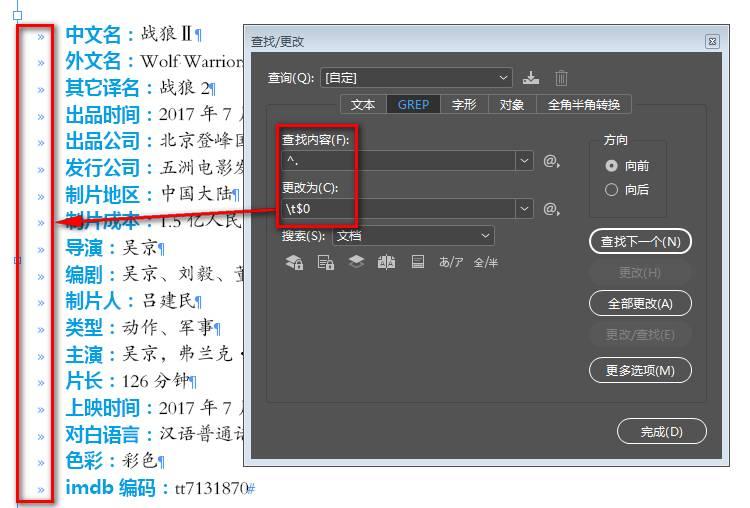This screenshot has width=750, height=508.
Task: Click the 战狼Ⅱ title text
Action: click(166, 33)
